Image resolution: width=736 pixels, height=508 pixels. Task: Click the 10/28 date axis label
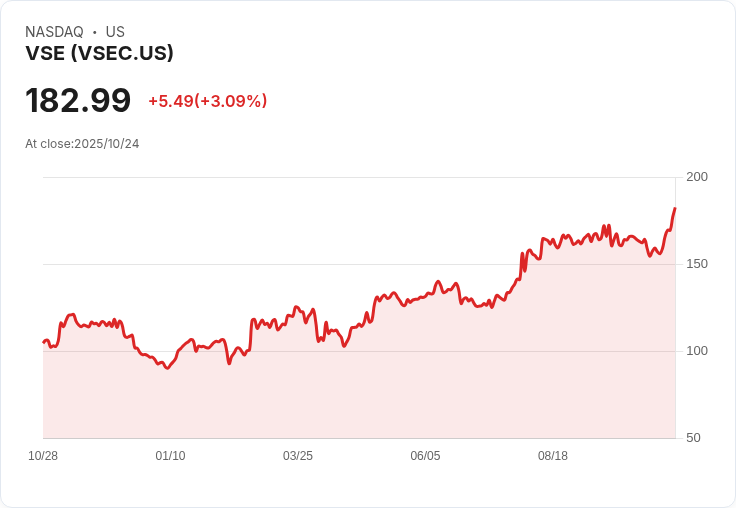tap(43, 456)
